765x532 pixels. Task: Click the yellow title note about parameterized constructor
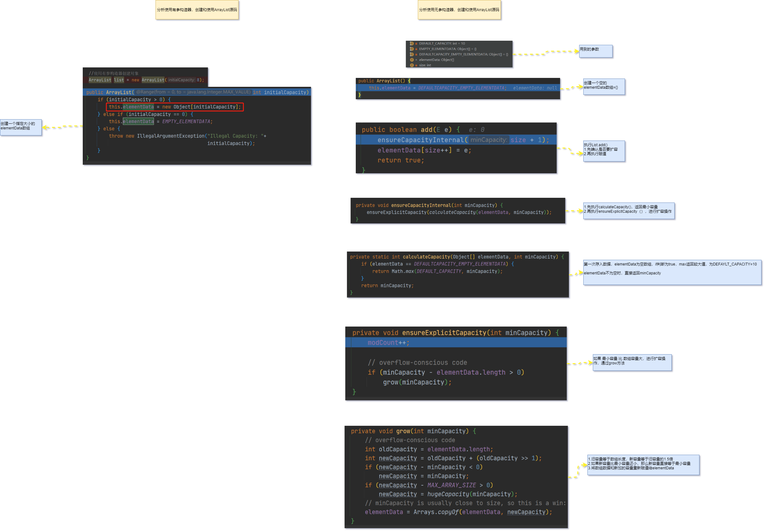click(197, 10)
